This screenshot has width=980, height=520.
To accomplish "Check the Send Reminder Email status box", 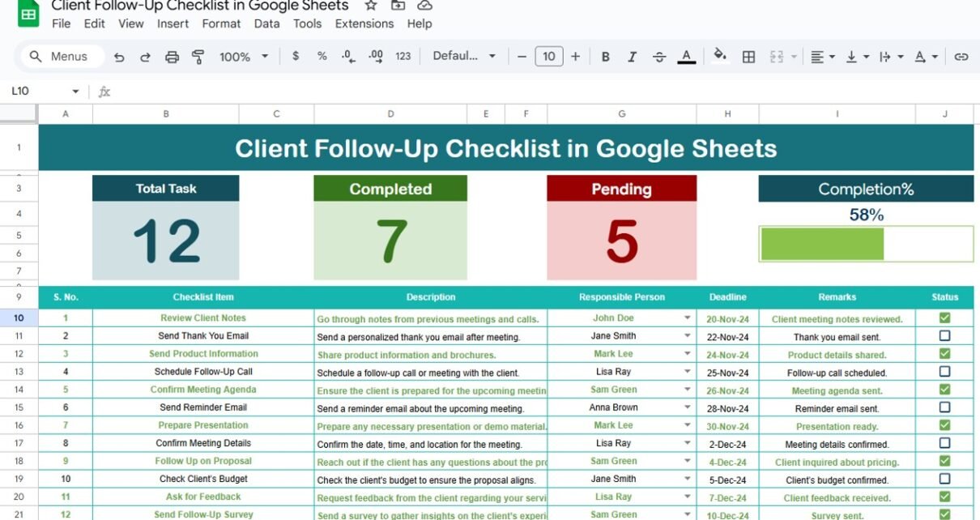I will [x=944, y=407].
